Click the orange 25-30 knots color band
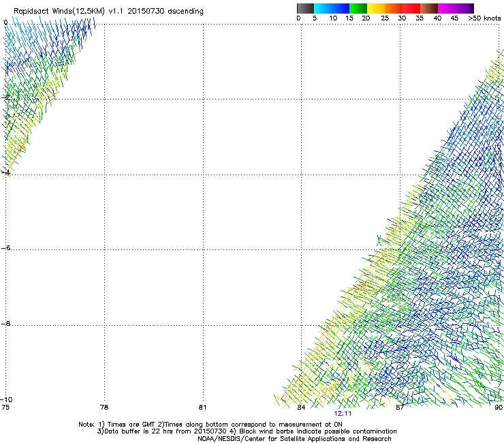 [394, 9]
